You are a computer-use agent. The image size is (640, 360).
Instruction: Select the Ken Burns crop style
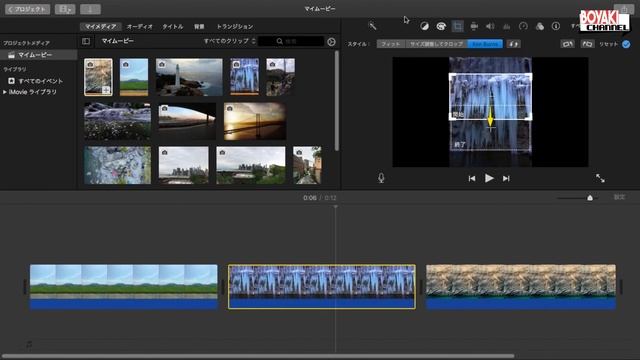click(x=485, y=44)
